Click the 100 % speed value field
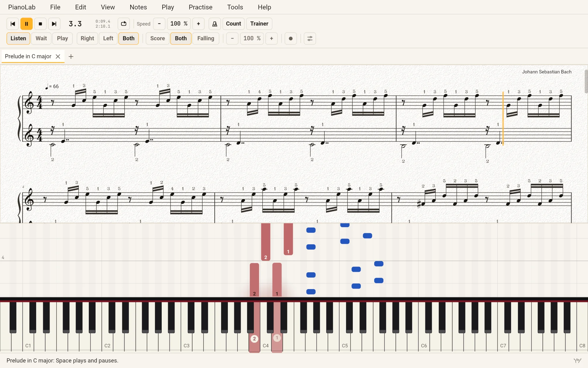This screenshot has width=588, height=368. tap(179, 24)
